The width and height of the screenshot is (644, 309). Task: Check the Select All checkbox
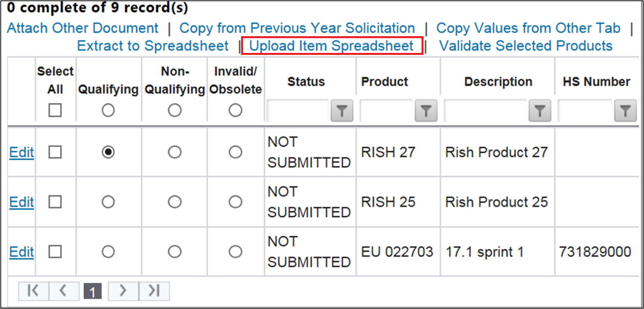(55, 110)
